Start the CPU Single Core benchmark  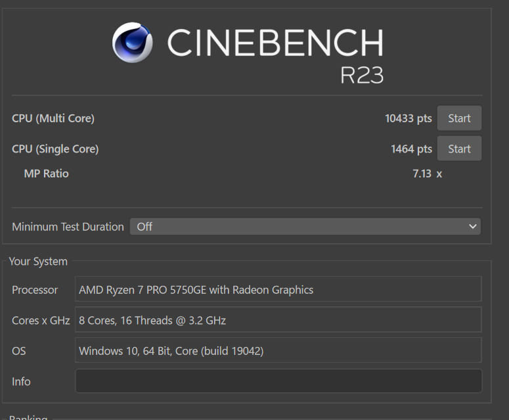[459, 149]
